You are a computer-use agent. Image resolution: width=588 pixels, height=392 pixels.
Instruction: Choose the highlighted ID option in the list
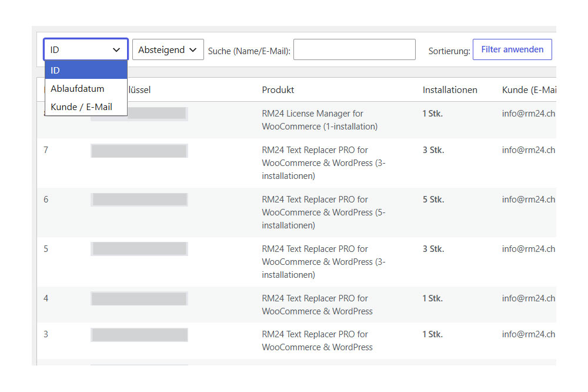pyautogui.click(x=86, y=70)
